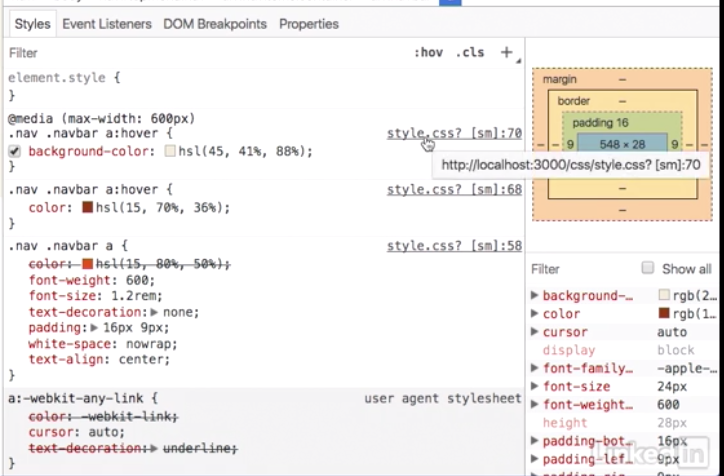
Task: Open style.css line 68 source link
Action: pos(454,190)
